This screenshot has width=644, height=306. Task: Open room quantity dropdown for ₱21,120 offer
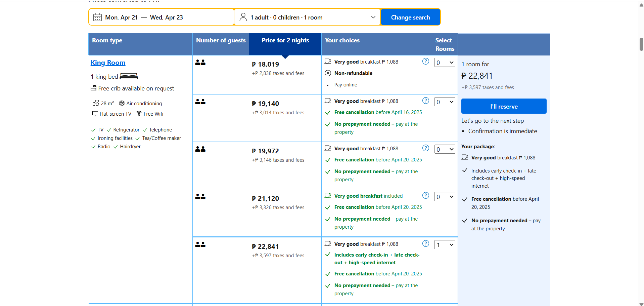point(445,197)
